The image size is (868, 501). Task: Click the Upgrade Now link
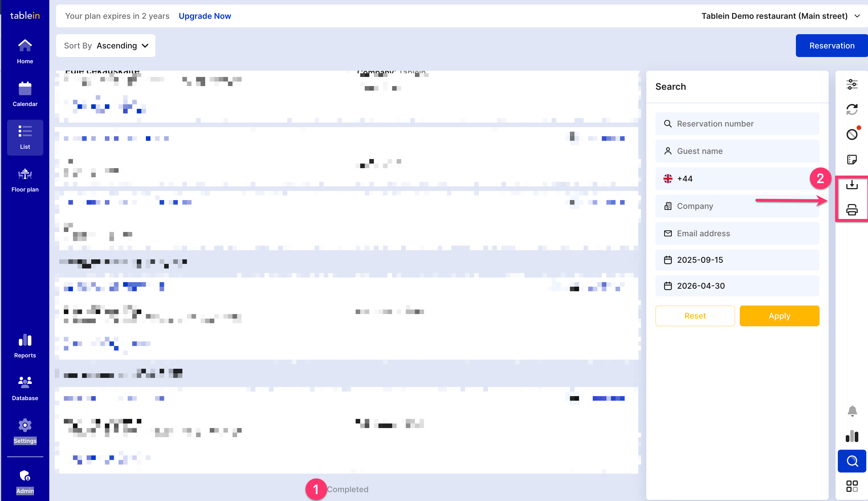(205, 16)
